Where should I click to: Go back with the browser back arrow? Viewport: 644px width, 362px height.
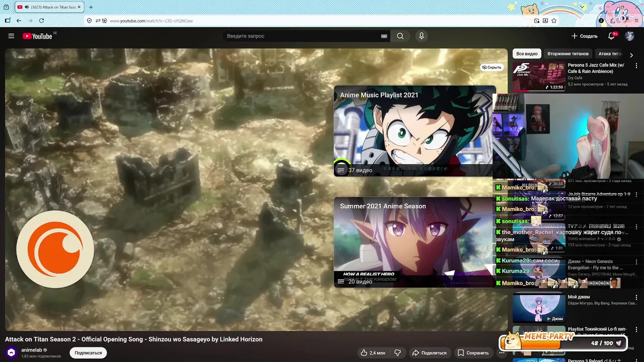(x=19, y=21)
